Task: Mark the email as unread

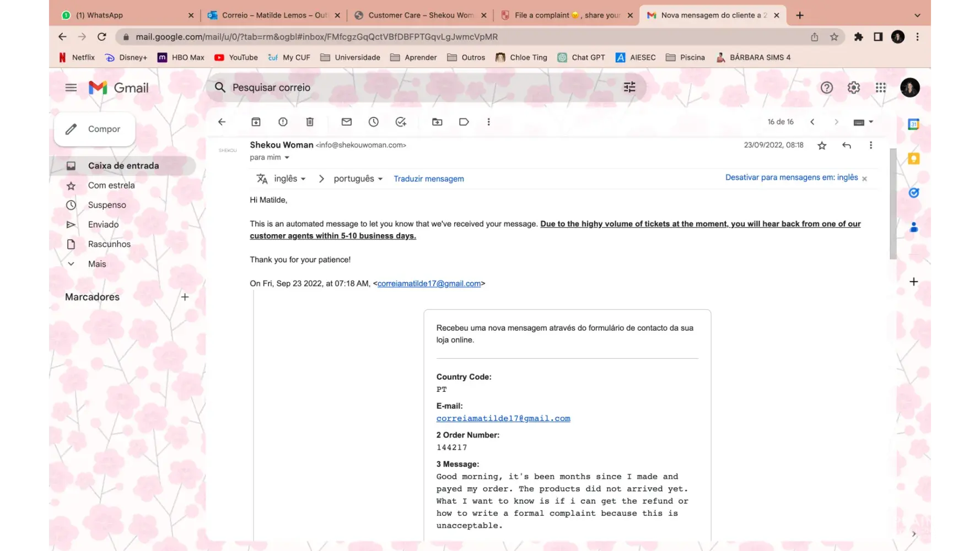Action: 346,122
